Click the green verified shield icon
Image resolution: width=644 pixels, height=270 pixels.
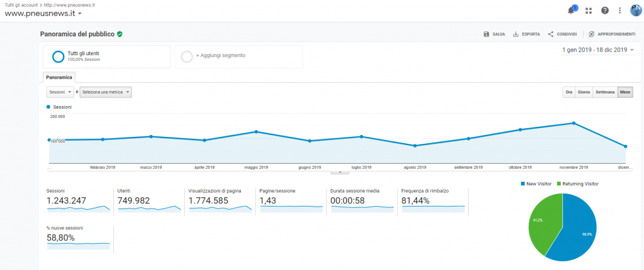point(119,34)
